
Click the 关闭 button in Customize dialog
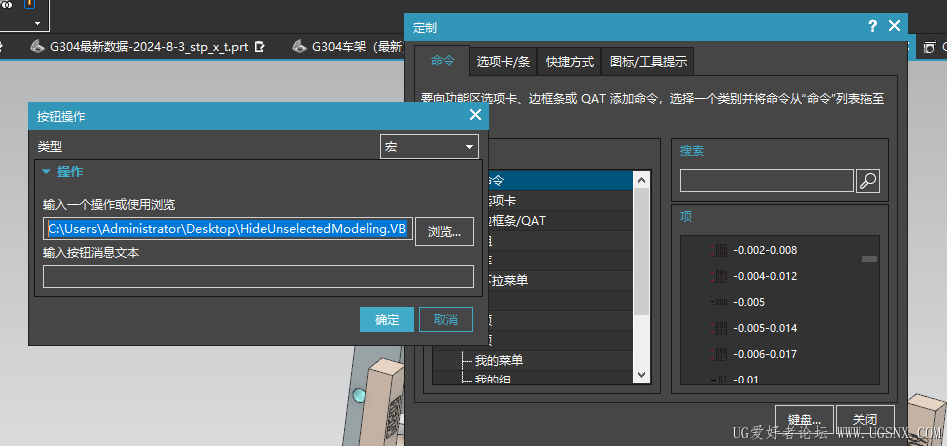point(865,419)
